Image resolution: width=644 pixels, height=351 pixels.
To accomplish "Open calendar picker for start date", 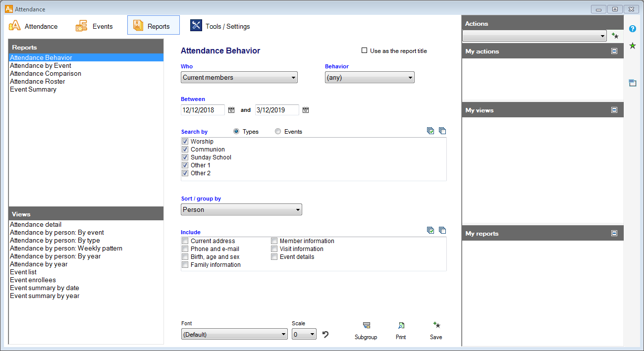I will point(231,110).
